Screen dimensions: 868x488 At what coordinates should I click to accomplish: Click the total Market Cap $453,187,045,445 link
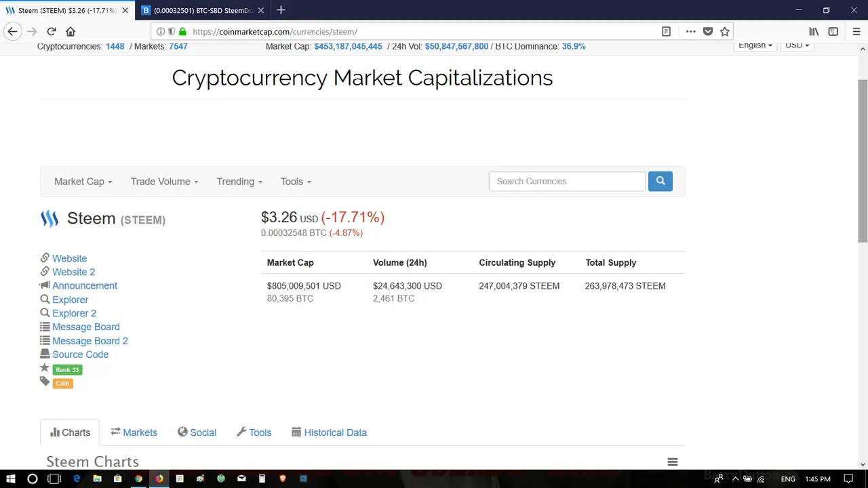[348, 46]
